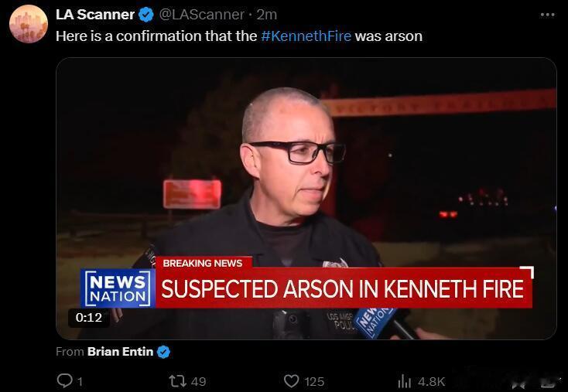
Task: Click the 125 likes count
Action: click(314, 381)
